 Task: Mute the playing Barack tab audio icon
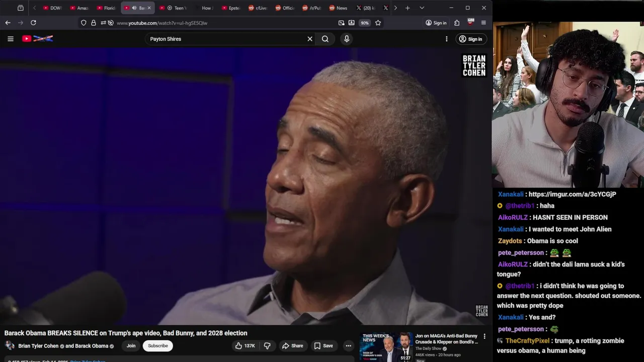(134, 8)
